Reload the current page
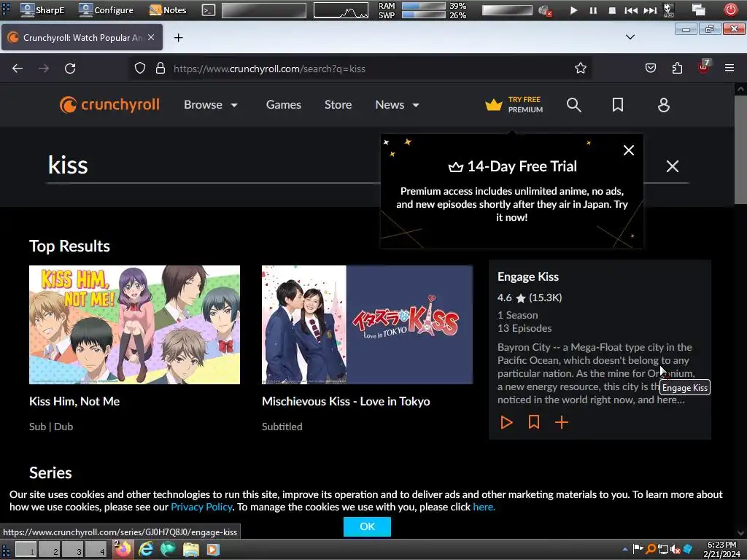 point(70,69)
